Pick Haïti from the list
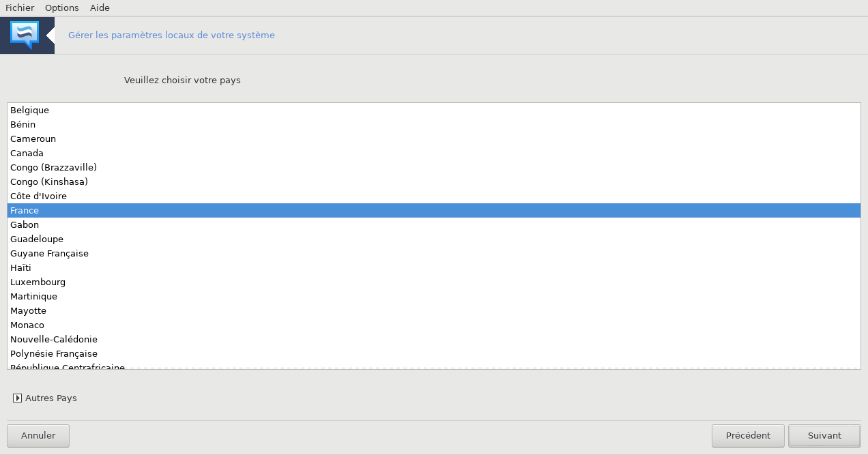 coord(434,267)
